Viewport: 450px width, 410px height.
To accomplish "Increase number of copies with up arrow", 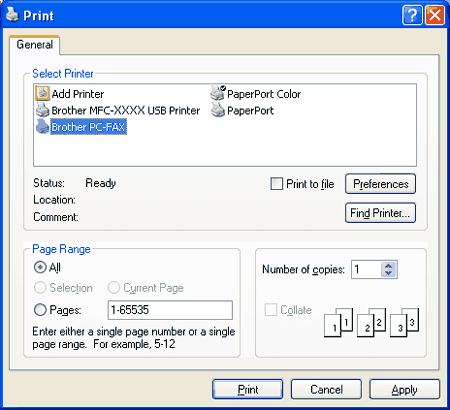I will 388,266.
